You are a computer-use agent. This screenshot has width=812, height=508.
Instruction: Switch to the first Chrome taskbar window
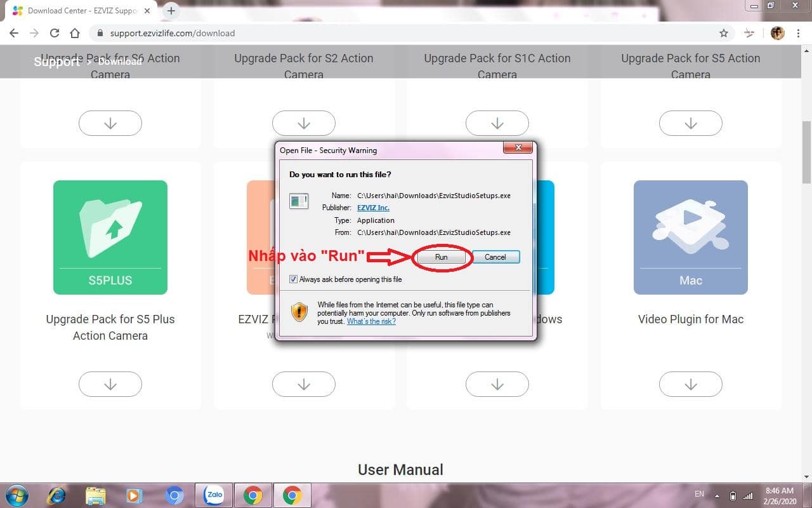pos(252,495)
